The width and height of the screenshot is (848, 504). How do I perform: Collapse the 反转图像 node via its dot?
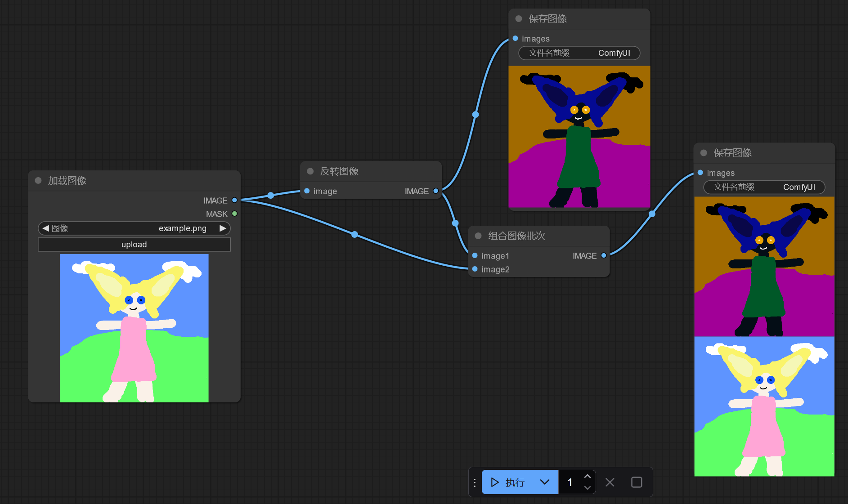pyautogui.click(x=310, y=171)
